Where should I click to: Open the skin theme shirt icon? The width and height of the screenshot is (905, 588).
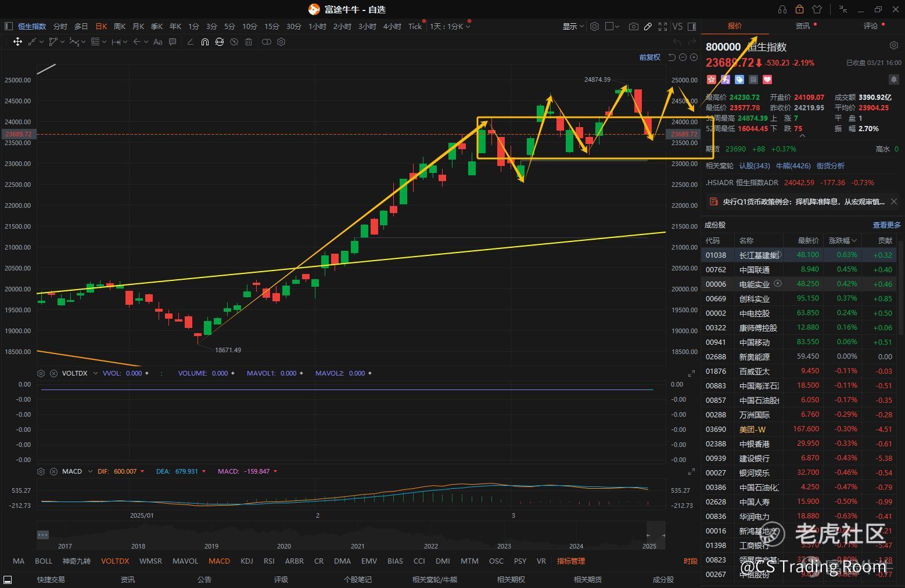point(817,9)
